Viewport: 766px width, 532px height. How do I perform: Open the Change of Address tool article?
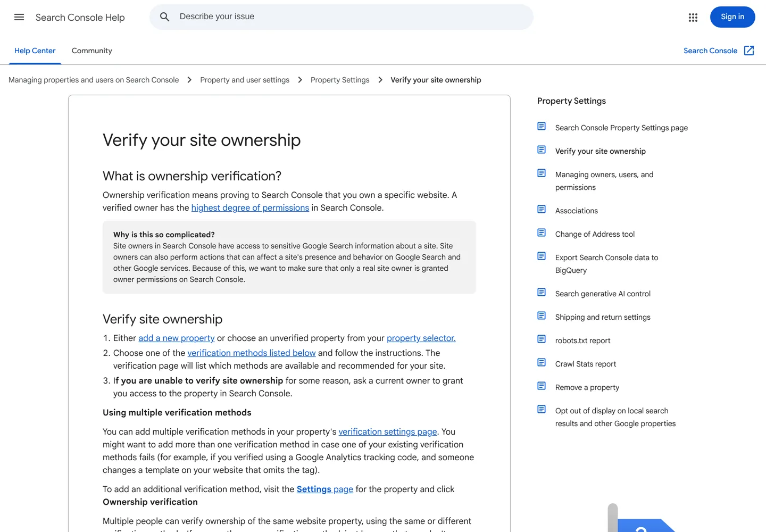pyautogui.click(x=595, y=234)
